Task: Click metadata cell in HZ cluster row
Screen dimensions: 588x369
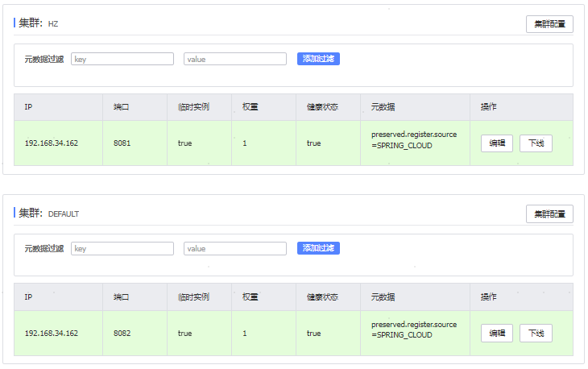Action: click(x=413, y=140)
